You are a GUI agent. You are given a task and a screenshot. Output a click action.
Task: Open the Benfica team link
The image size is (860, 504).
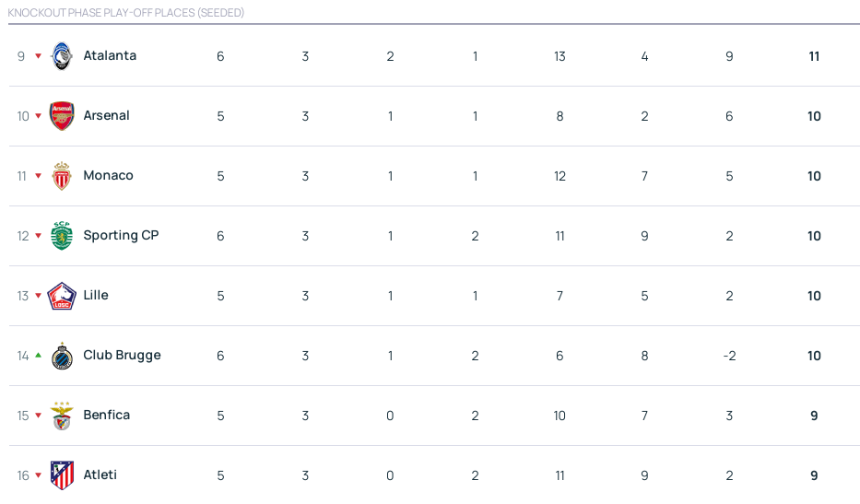click(106, 415)
